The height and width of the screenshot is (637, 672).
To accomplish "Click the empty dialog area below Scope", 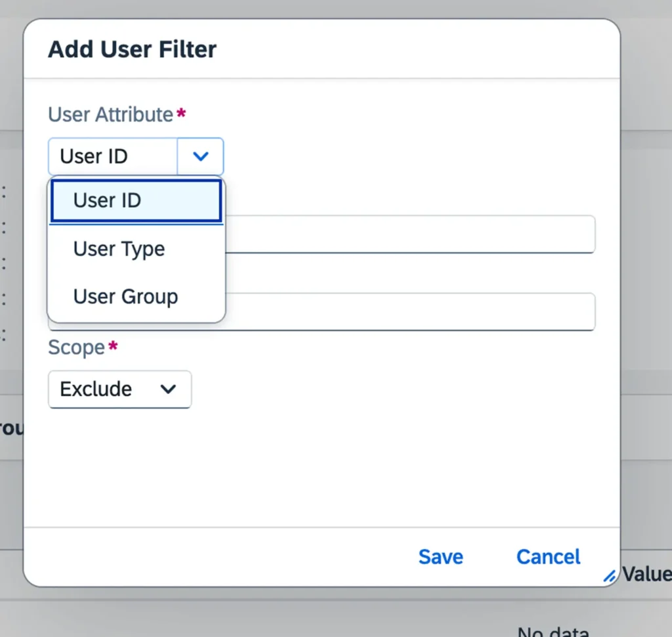I will coord(322,466).
